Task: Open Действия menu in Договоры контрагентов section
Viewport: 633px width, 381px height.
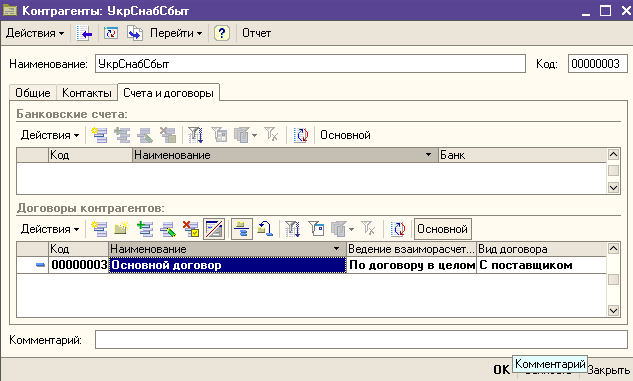Action: point(50,229)
